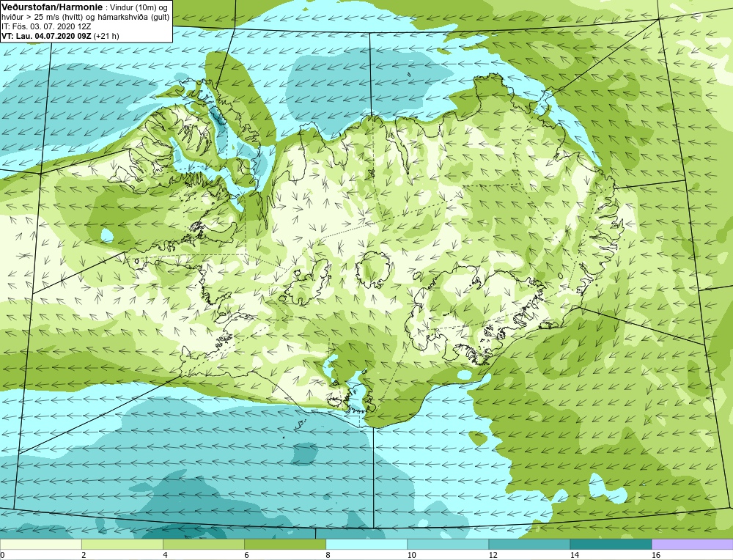
Task: Click the legend scale label '12'
Action: [493, 555]
